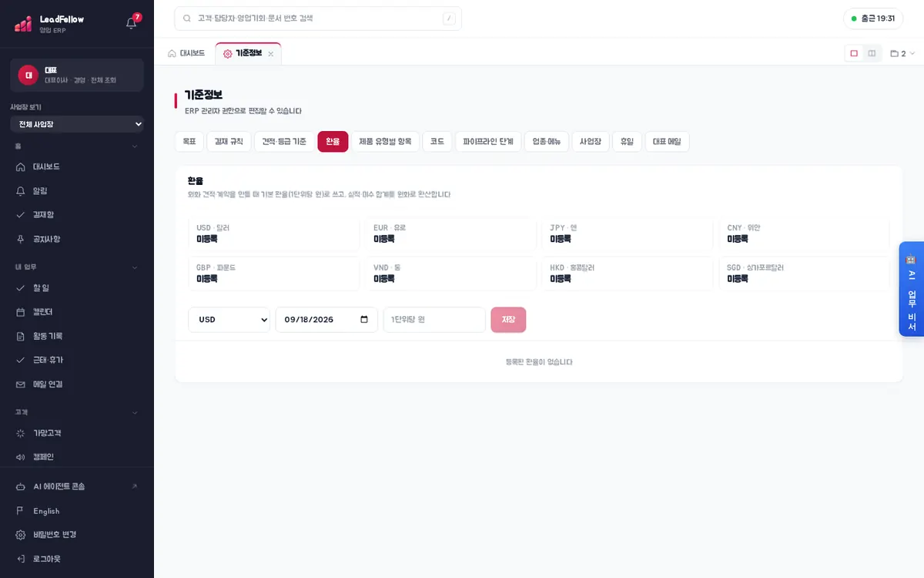924x578 pixels.
Task: Open 캘린더 from the sidebar
Action: [x=77, y=311]
